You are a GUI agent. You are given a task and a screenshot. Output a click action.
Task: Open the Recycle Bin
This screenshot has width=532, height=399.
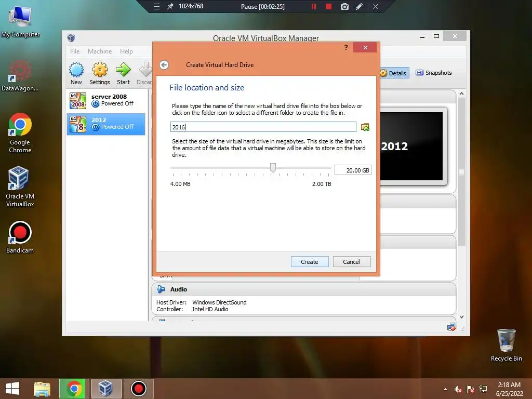(x=506, y=345)
